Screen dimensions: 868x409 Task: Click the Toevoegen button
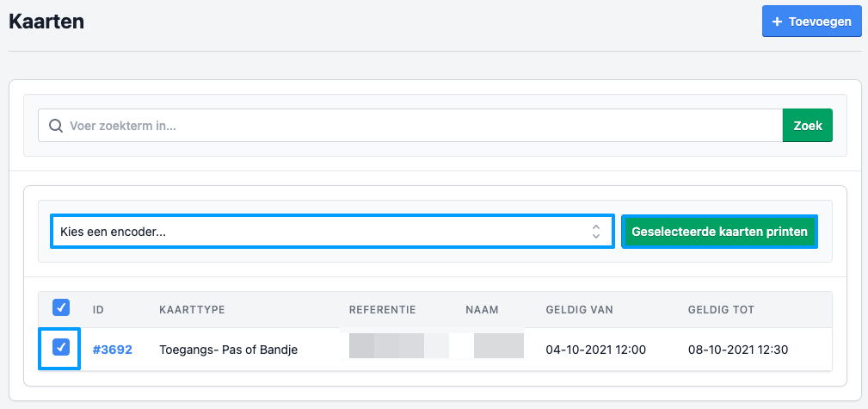(x=811, y=22)
